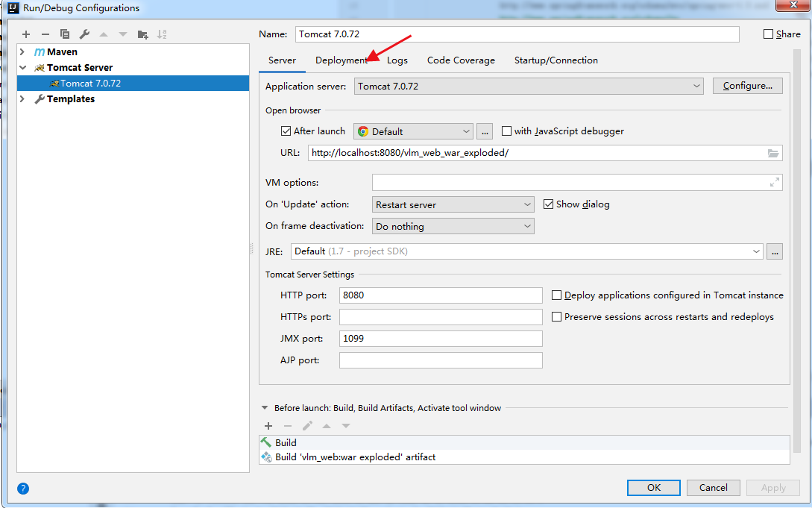Enable Preserve sessions across restarts and redeploys
This screenshot has height=508, width=812.
point(557,316)
